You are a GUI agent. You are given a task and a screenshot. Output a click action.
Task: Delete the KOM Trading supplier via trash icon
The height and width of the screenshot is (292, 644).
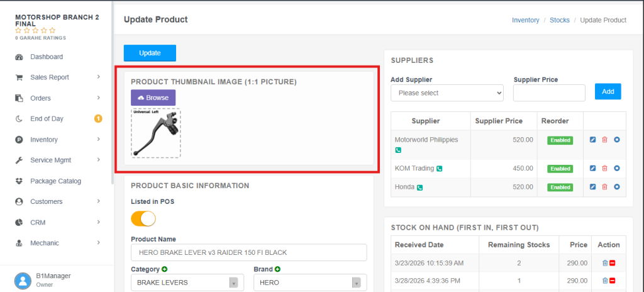pos(604,168)
